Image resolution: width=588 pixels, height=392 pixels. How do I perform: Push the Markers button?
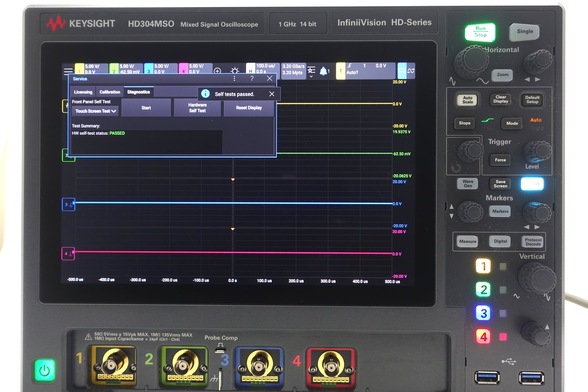point(500,211)
